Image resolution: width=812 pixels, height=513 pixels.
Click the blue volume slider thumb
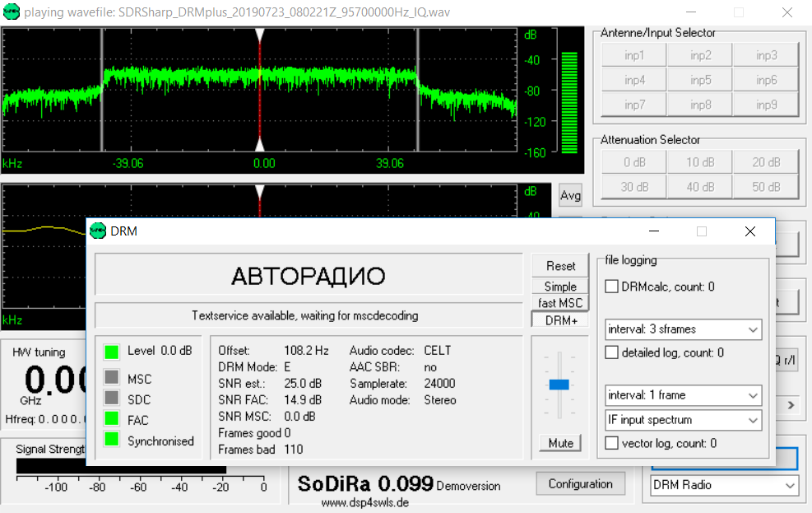tap(559, 385)
